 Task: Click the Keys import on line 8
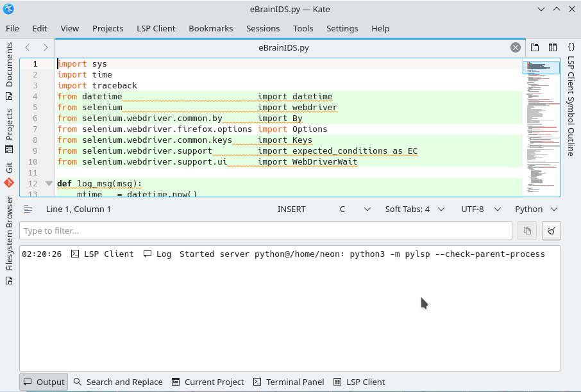(302, 140)
